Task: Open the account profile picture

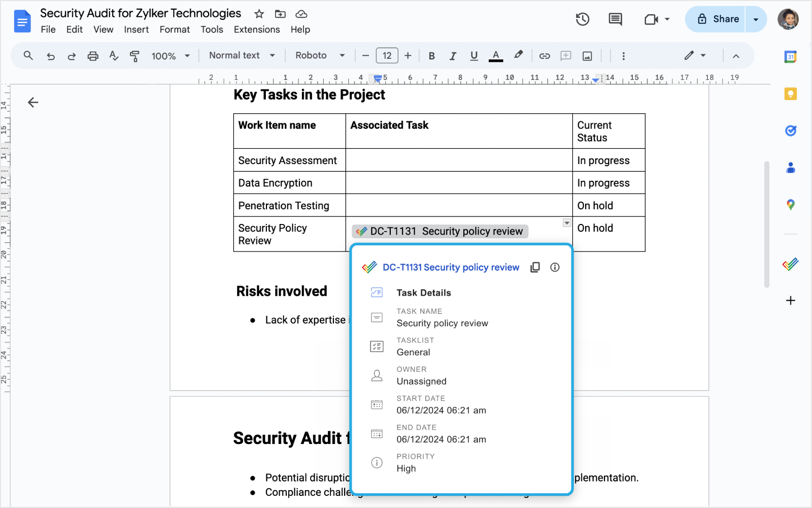Action: pos(788,19)
